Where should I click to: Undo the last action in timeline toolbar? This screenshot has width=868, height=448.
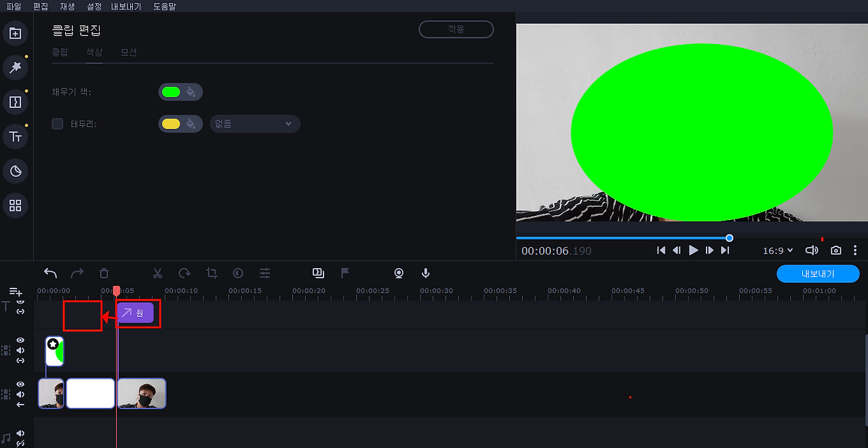click(x=50, y=273)
